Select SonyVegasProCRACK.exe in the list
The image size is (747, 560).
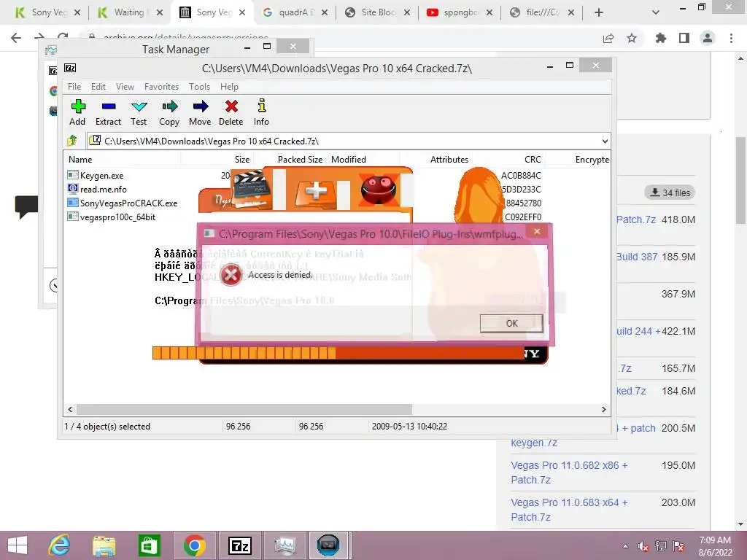pos(123,203)
